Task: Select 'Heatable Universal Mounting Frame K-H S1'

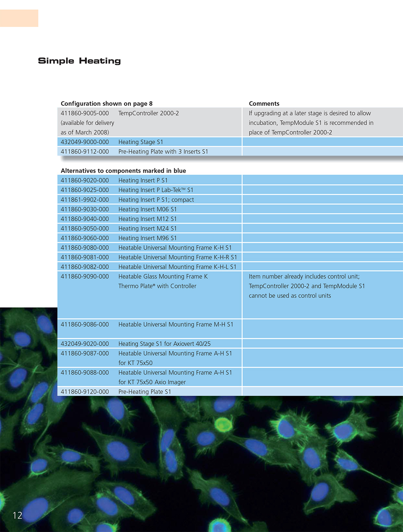Action: (x=175, y=248)
